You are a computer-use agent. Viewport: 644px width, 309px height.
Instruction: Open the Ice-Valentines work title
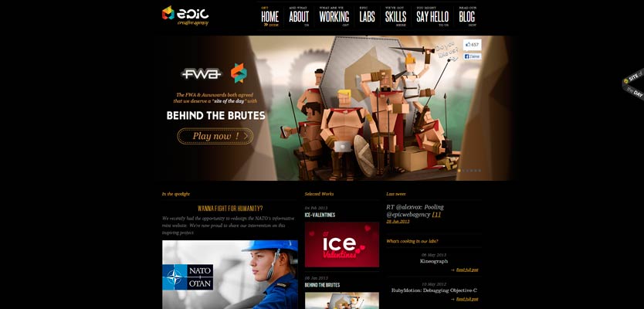click(x=320, y=215)
